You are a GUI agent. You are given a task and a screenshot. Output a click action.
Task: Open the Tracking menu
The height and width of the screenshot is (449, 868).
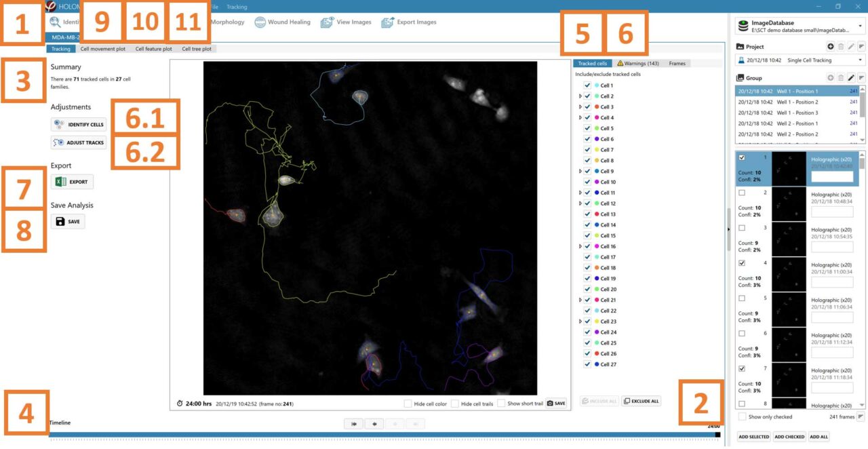pyautogui.click(x=237, y=6)
